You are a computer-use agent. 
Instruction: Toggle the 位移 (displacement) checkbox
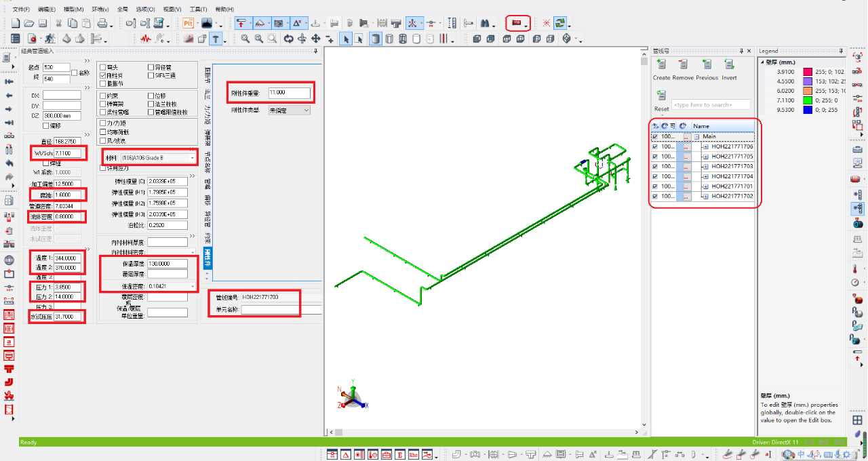[151, 96]
